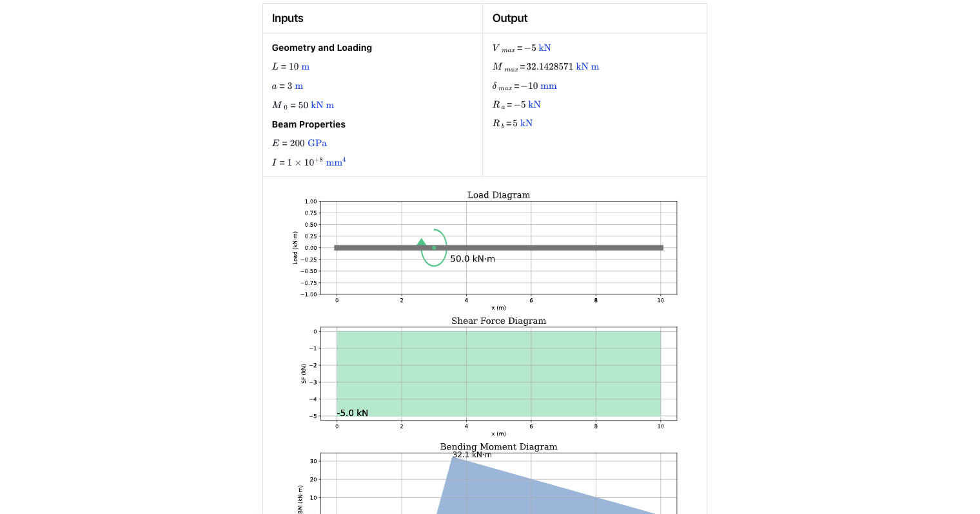980x514 pixels.
Task: Click the GPa unit link beside E
Action: [317, 143]
